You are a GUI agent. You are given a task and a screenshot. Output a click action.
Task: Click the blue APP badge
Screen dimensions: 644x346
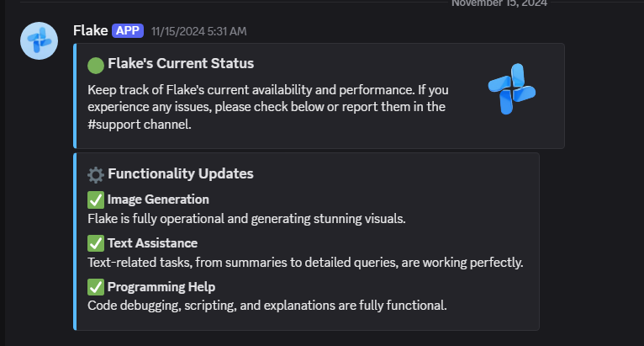coord(128,31)
